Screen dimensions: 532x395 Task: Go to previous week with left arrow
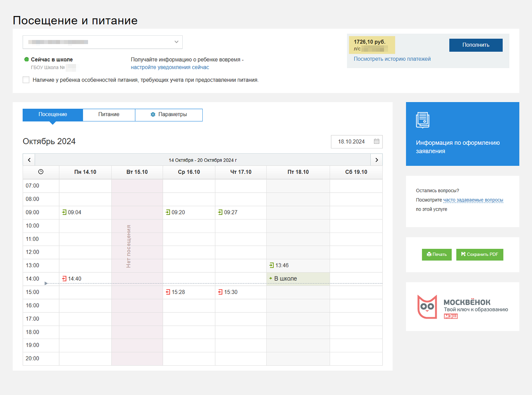29,160
